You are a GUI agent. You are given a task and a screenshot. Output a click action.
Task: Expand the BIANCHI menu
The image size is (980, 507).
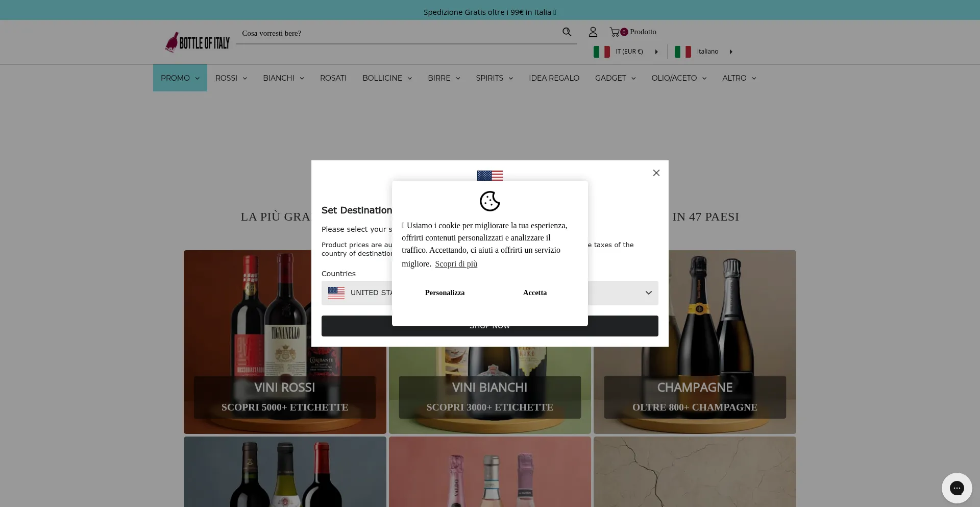(284, 78)
